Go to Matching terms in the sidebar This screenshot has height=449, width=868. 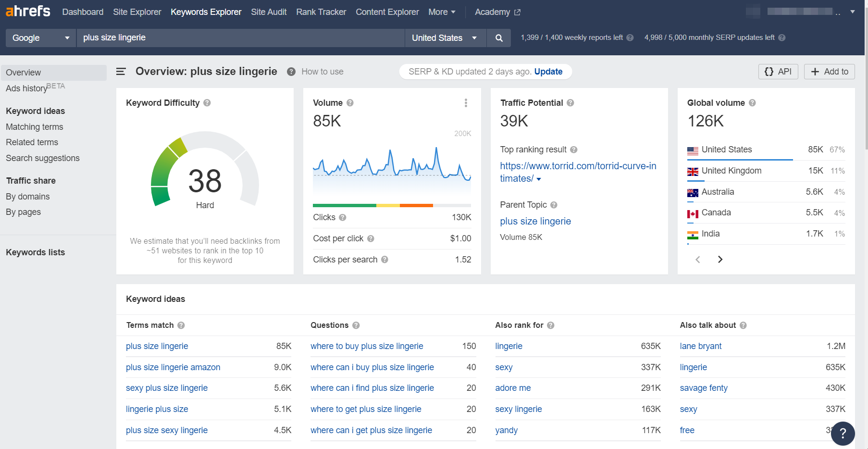click(x=35, y=127)
